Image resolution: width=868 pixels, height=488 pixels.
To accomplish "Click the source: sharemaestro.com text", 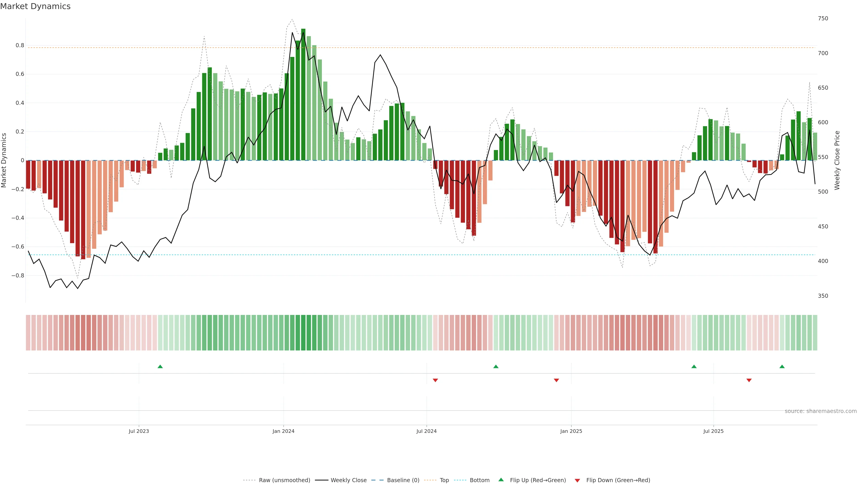I will (x=821, y=411).
